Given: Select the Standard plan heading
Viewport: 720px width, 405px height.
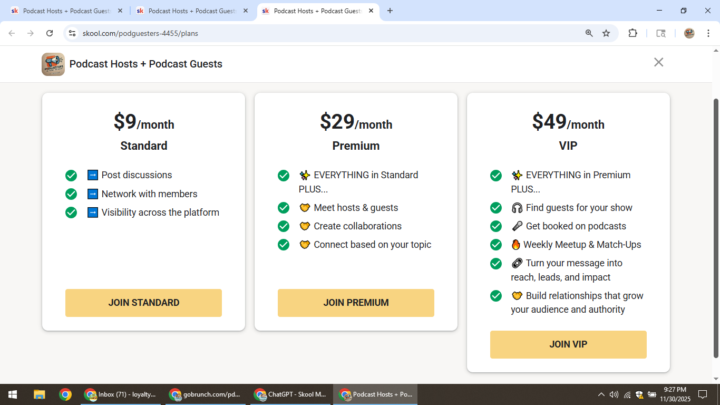Looking at the screenshot, I should (144, 146).
